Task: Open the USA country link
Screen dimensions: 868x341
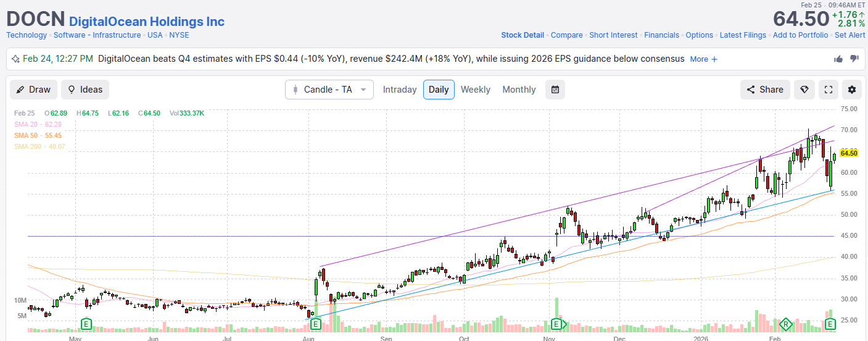Action: point(155,35)
